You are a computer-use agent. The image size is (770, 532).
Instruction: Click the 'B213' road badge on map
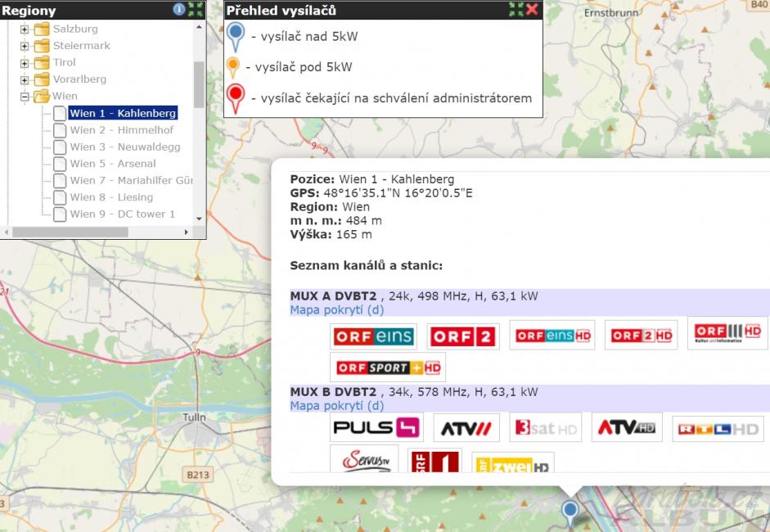[198, 475]
